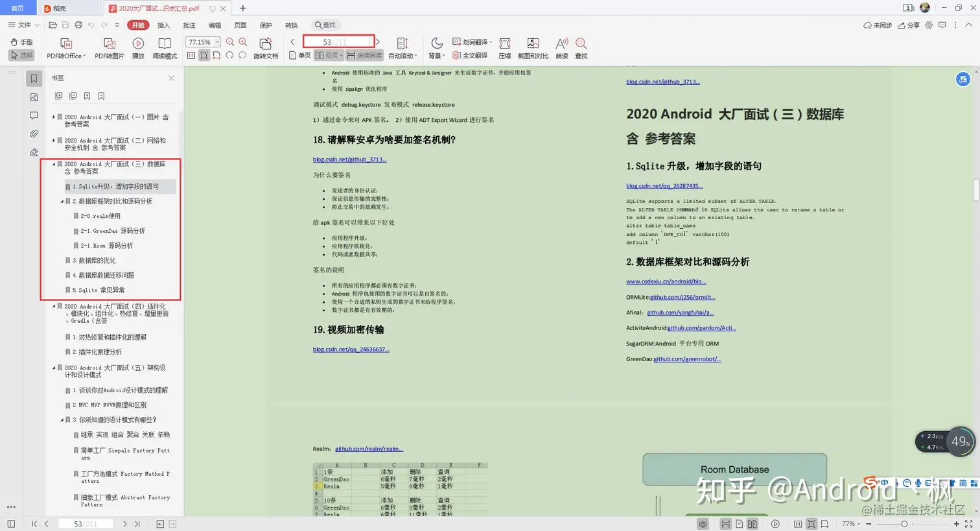Open the 全文翻译 full-text translation

(x=471, y=55)
